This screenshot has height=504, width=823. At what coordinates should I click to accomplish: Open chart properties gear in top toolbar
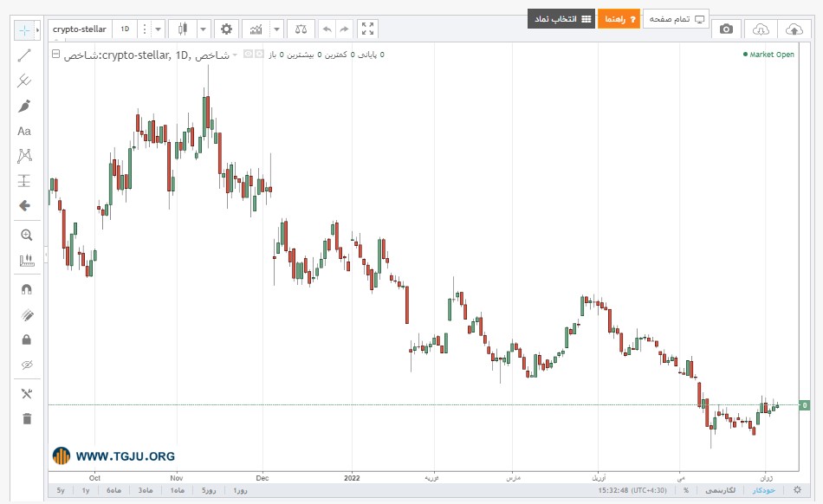pyautogui.click(x=226, y=29)
